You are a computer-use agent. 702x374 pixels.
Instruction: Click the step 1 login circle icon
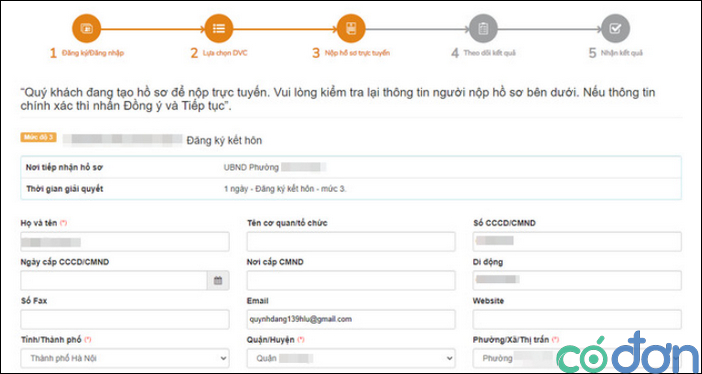(86, 29)
